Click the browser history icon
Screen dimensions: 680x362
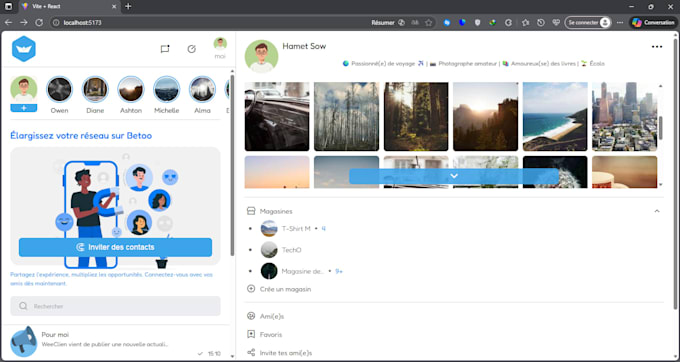tap(541, 23)
